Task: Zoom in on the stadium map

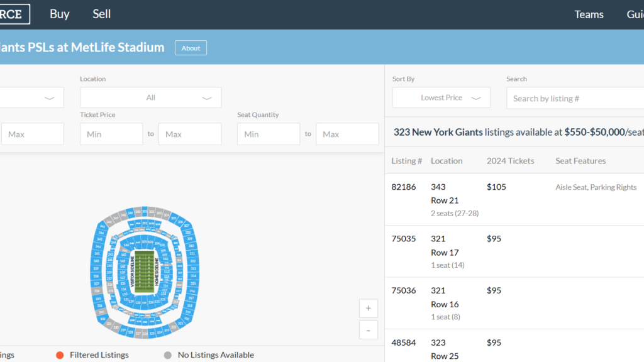Action: point(368,309)
